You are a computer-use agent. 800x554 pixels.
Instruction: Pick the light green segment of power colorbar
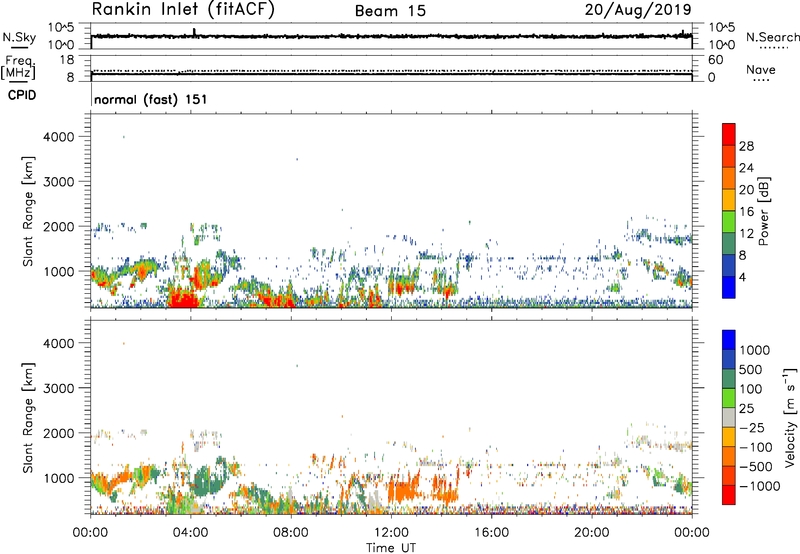point(729,221)
